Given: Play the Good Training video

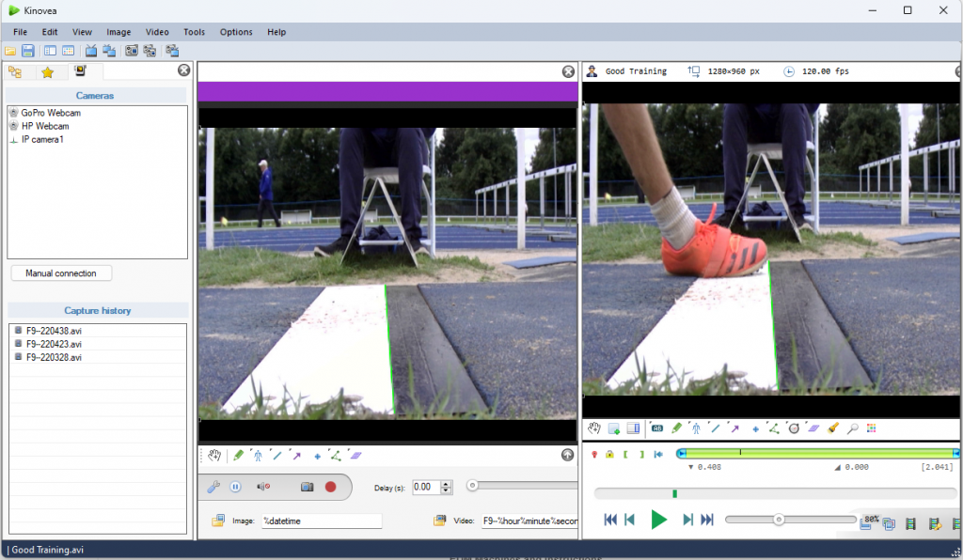Looking at the screenshot, I should (658, 520).
